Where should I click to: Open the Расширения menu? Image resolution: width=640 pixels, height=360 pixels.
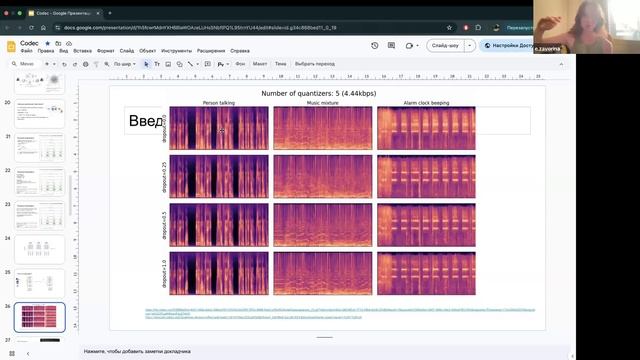tap(211, 51)
